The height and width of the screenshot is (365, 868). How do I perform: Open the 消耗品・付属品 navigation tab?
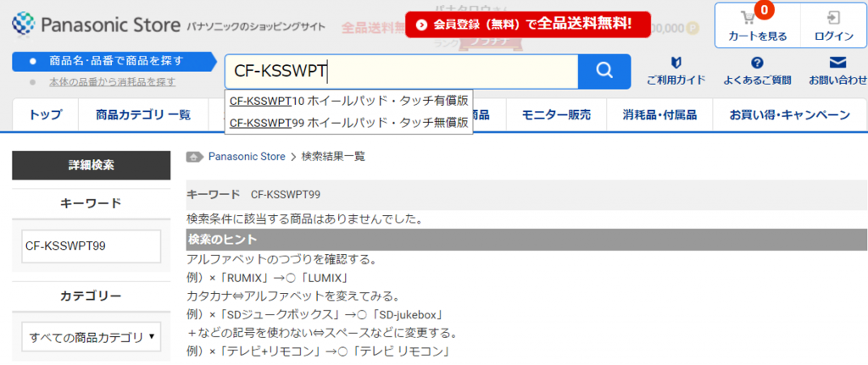point(659,115)
